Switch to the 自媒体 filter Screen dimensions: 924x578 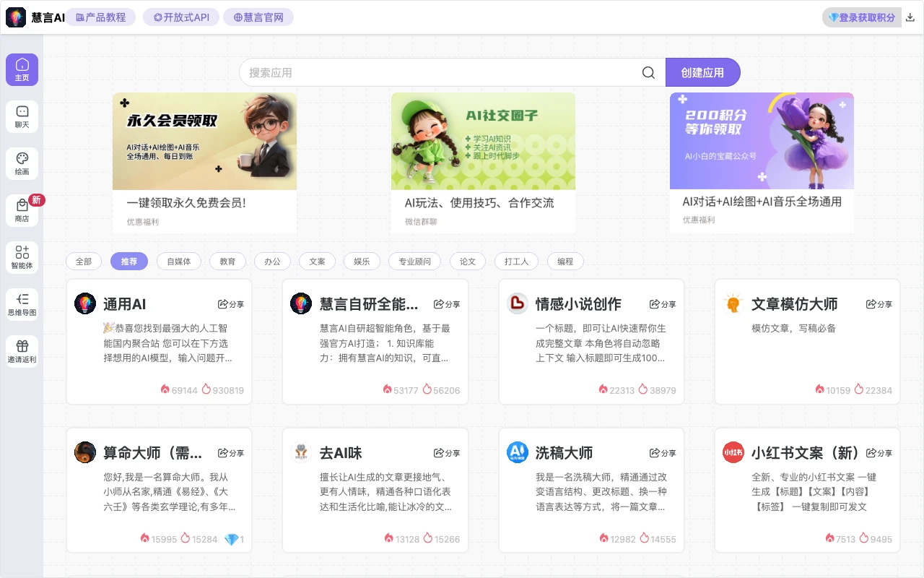coord(178,262)
